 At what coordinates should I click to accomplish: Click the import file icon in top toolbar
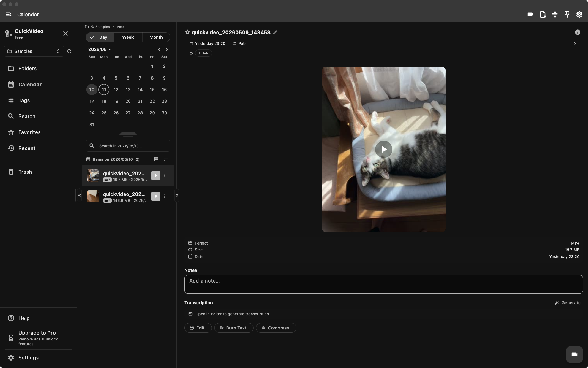543,14
